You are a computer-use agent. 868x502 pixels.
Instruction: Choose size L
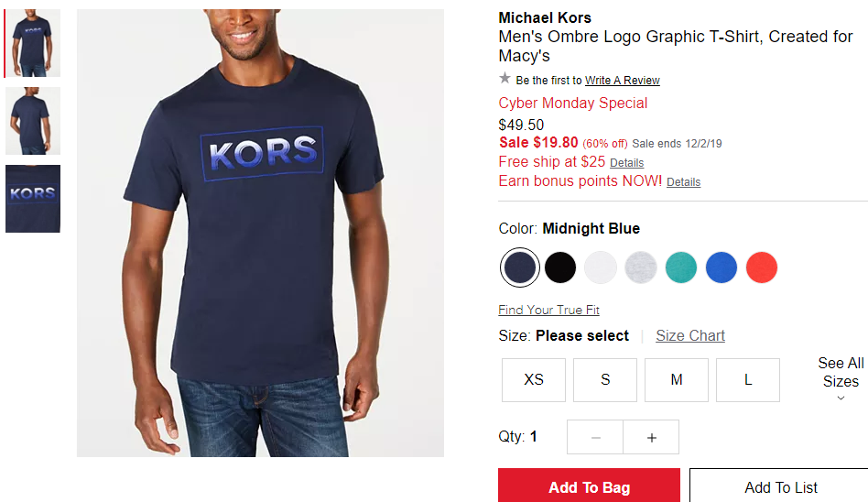pos(748,379)
